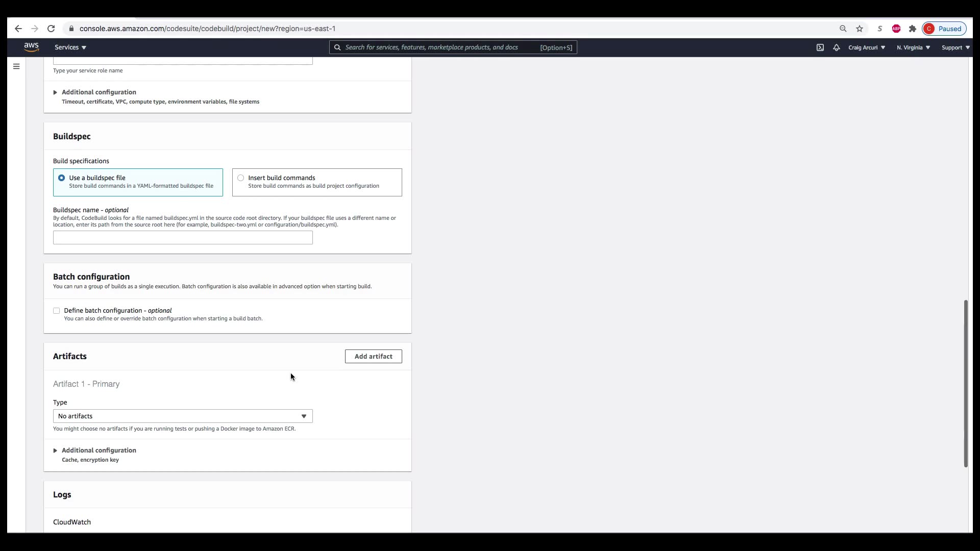Open the Services menu
This screenshot has height=551, width=980.
tap(70, 47)
